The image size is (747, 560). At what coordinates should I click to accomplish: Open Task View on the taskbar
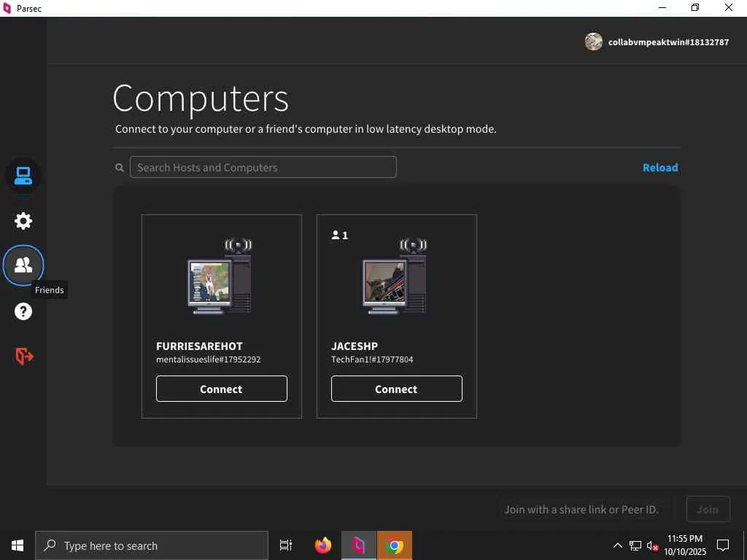pyautogui.click(x=286, y=545)
